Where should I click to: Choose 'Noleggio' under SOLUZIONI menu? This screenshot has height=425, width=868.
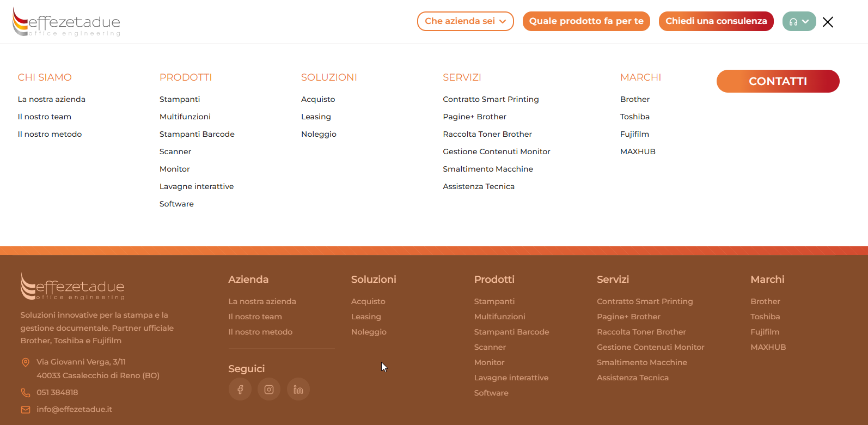[x=319, y=134]
